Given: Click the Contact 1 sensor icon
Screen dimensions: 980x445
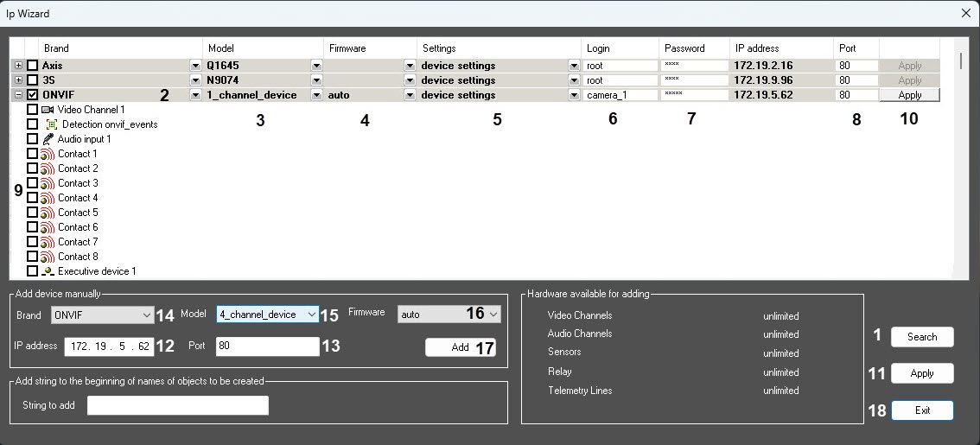Looking at the screenshot, I should point(48,154).
